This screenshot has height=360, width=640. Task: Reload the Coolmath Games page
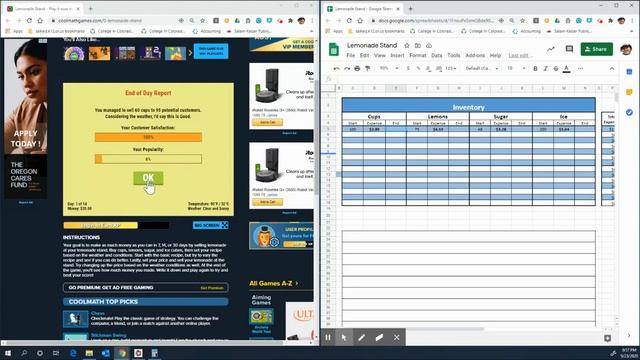[29, 20]
